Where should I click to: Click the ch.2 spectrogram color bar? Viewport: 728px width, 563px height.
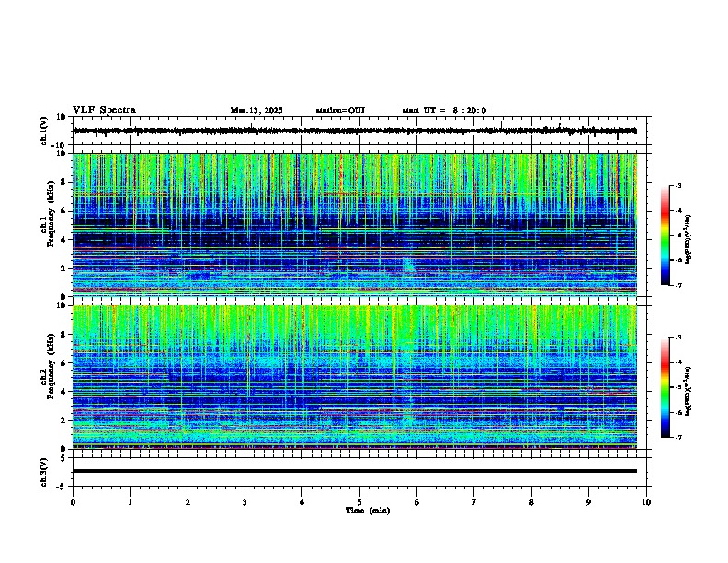[x=665, y=387]
